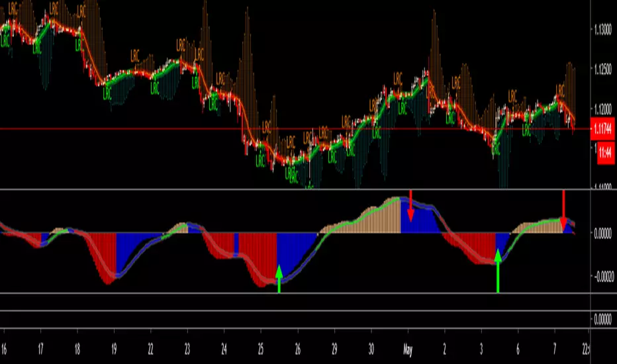The image size is (617, 364).
Task: Click the May label on time axis
Action: (408, 350)
